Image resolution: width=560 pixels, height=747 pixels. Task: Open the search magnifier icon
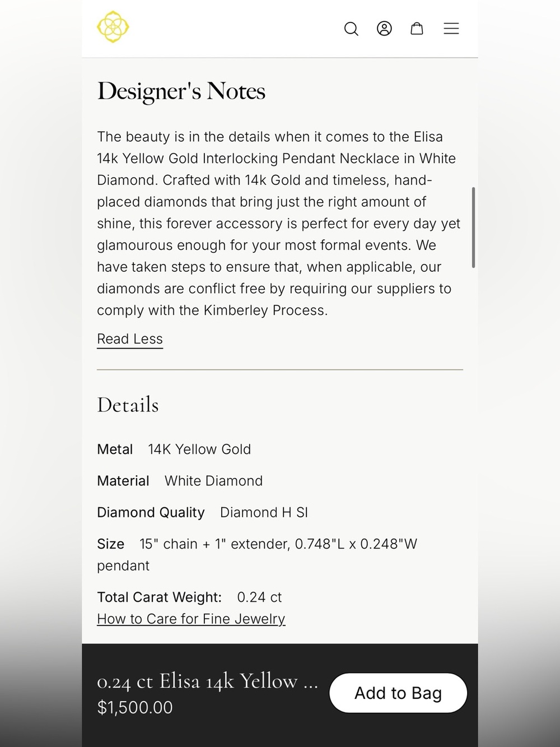351,29
